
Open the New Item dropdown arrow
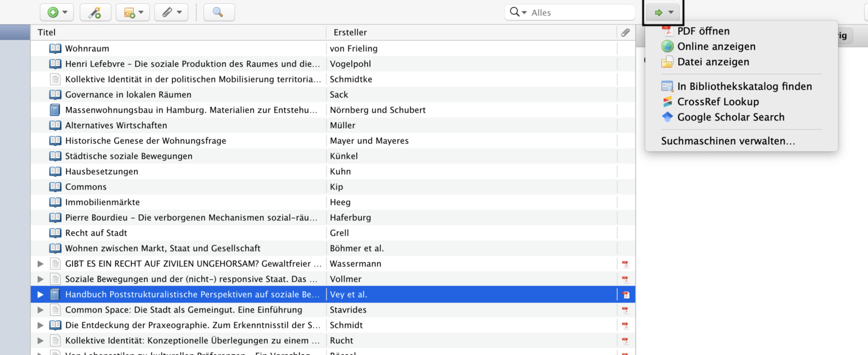point(64,12)
